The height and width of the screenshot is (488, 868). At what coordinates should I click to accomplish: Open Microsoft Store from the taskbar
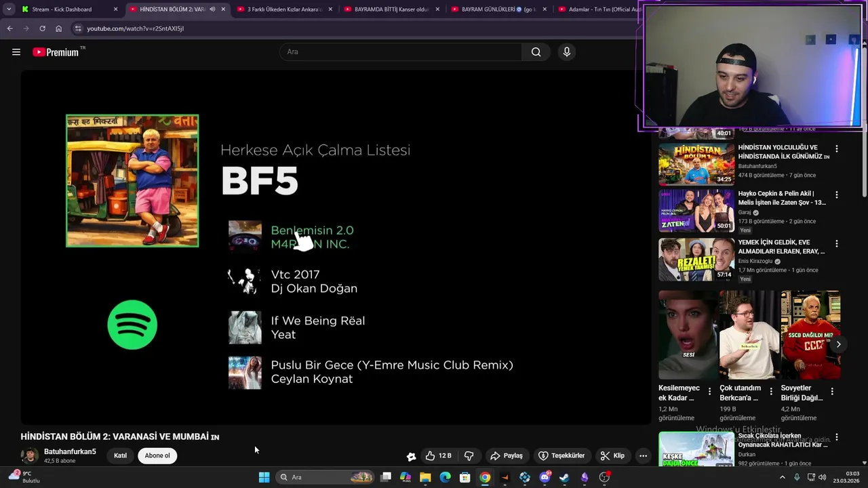tap(465, 477)
